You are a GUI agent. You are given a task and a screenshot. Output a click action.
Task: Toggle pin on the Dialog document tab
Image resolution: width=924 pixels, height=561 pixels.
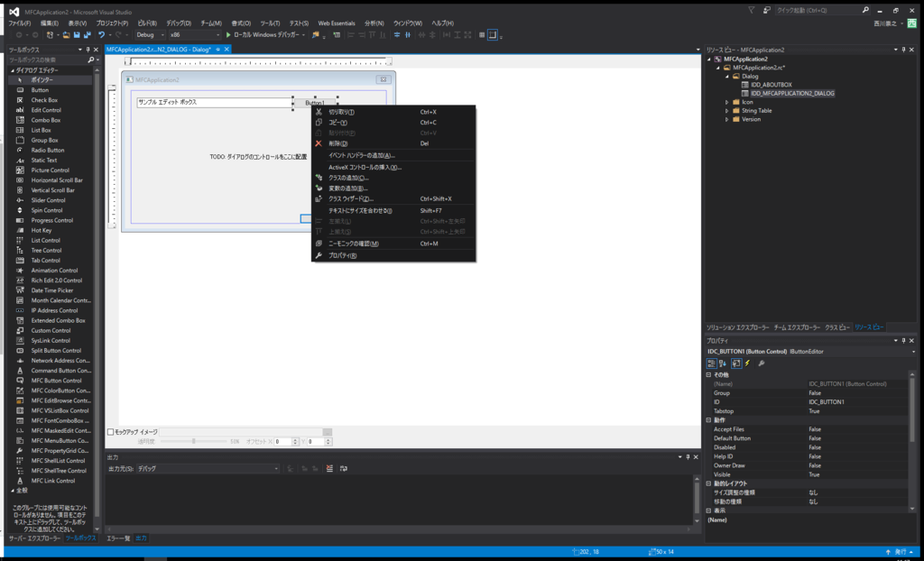(x=218, y=50)
